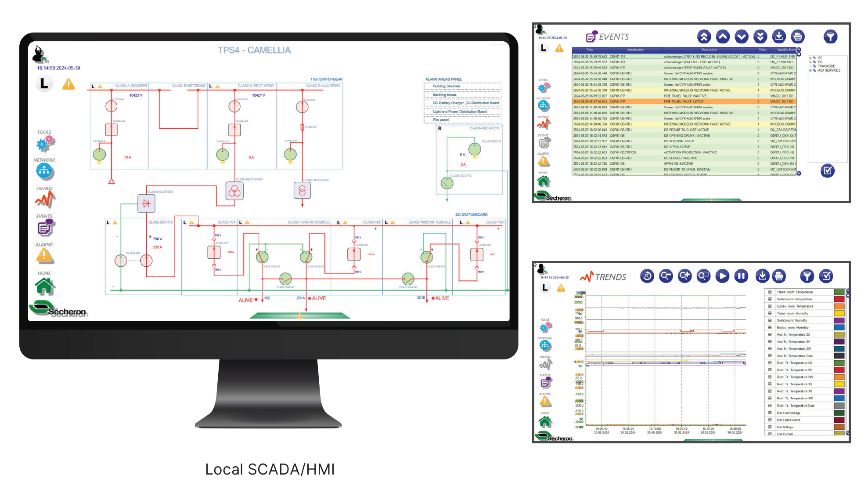The height and width of the screenshot is (493, 868).
Task: Click the download icon in the Trends toolbar
Action: pyautogui.click(x=762, y=276)
